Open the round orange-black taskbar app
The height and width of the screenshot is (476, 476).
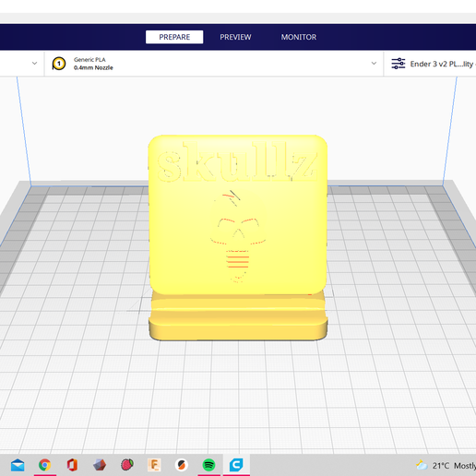pyautogui.click(x=182, y=465)
